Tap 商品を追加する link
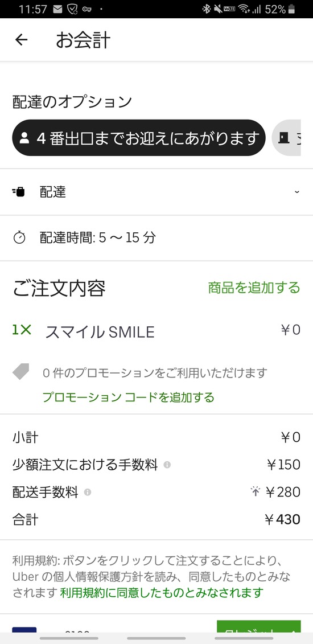Viewport: 313px width, 644px height. coord(254,288)
